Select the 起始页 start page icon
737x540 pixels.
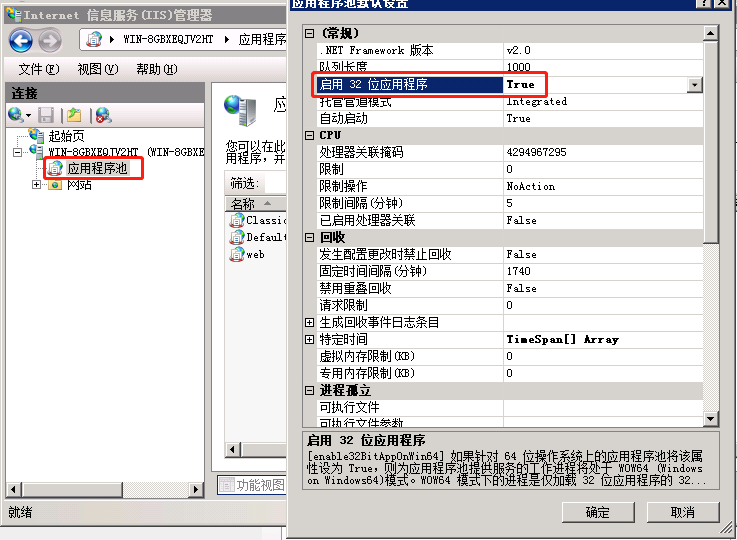(36, 135)
